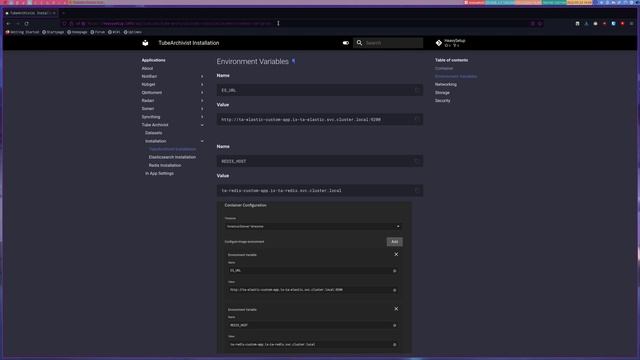The image size is (640, 360).
Task: Copy the ES_URL code block
Action: 417,90
